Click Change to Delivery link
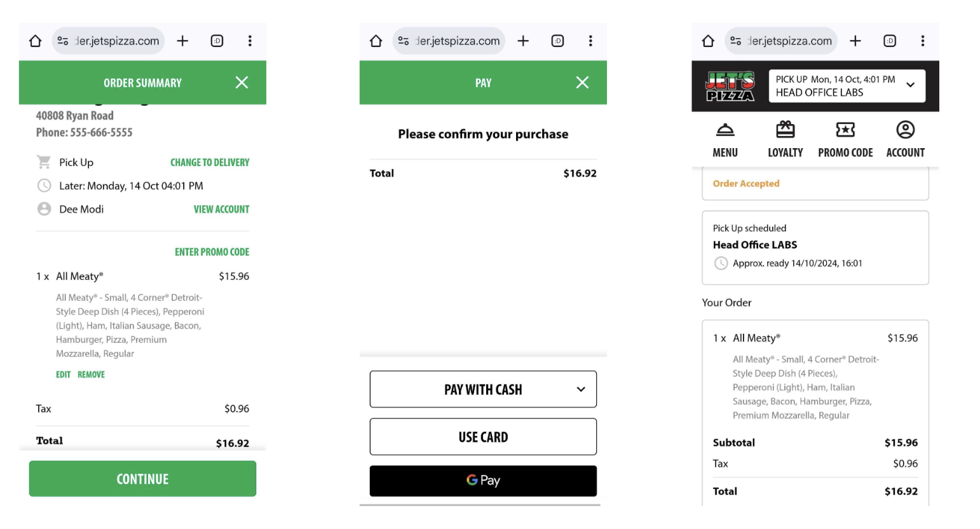Viewport: 980px width, 529px height. coord(210,163)
